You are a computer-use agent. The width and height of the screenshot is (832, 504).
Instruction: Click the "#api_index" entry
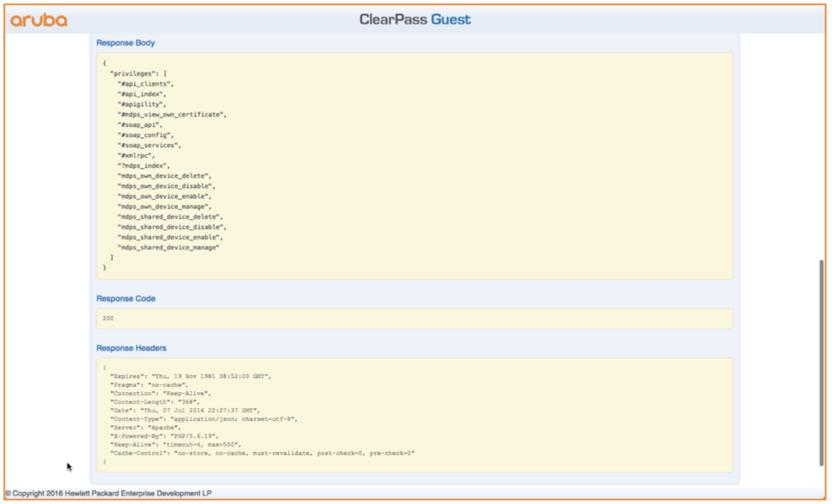click(x=141, y=94)
